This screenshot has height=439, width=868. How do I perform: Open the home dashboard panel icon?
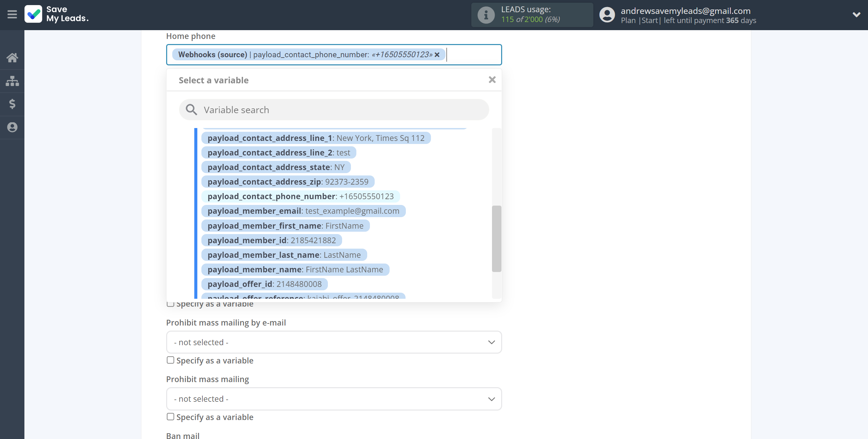tap(12, 57)
